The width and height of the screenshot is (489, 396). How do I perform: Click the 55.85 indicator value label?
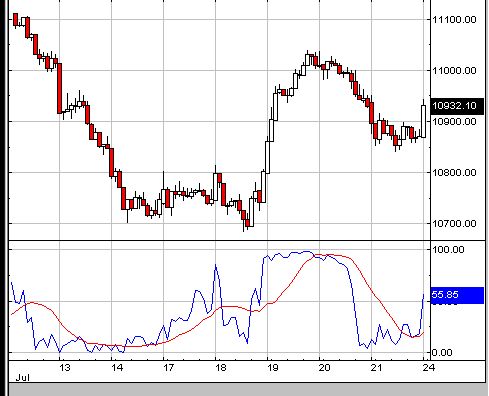tap(457, 295)
